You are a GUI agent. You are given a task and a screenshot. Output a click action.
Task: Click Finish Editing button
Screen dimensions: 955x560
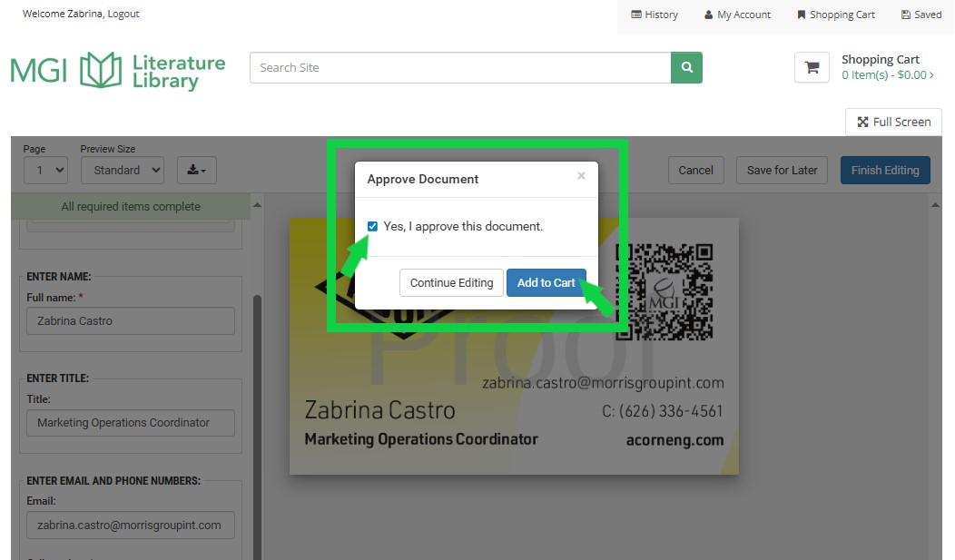[885, 171]
